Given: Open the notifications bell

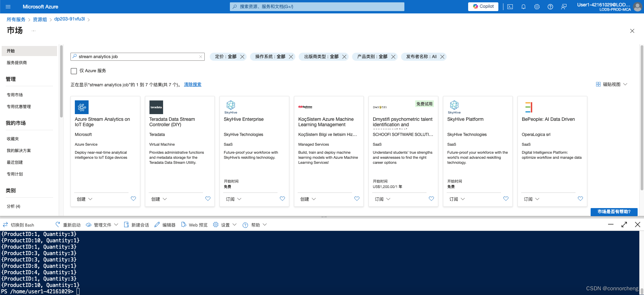Looking at the screenshot, I should (x=524, y=7).
